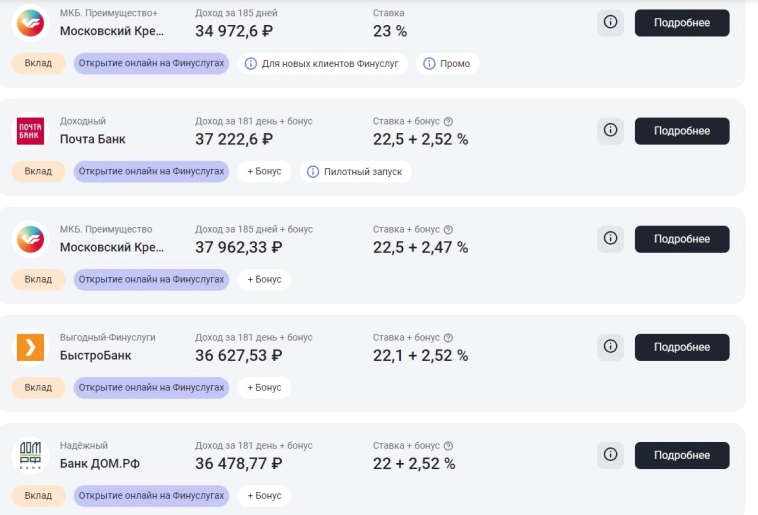Click Пилотный запуск tag
Screen dimensions: 758x515
click(354, 172)
